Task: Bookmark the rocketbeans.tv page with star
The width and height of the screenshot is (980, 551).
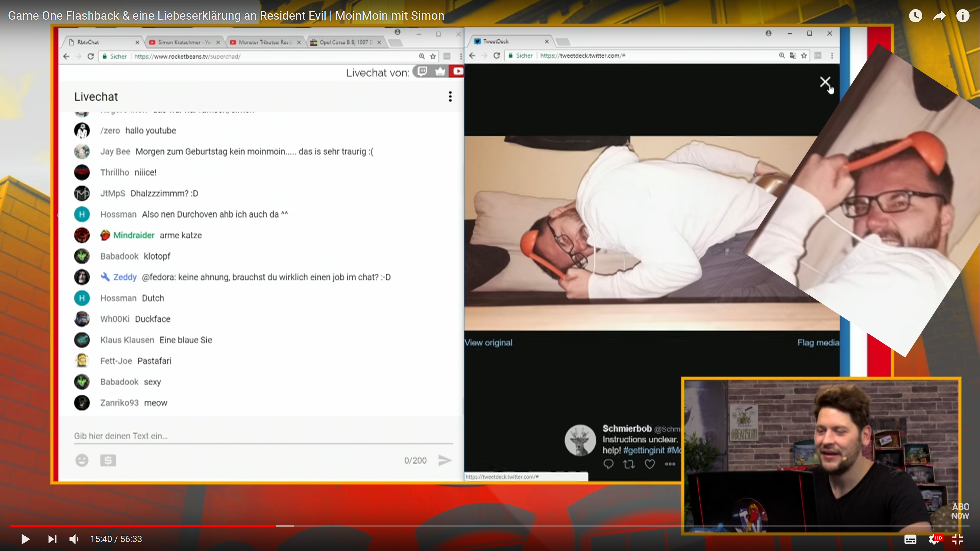Action: tap(433, 56)
